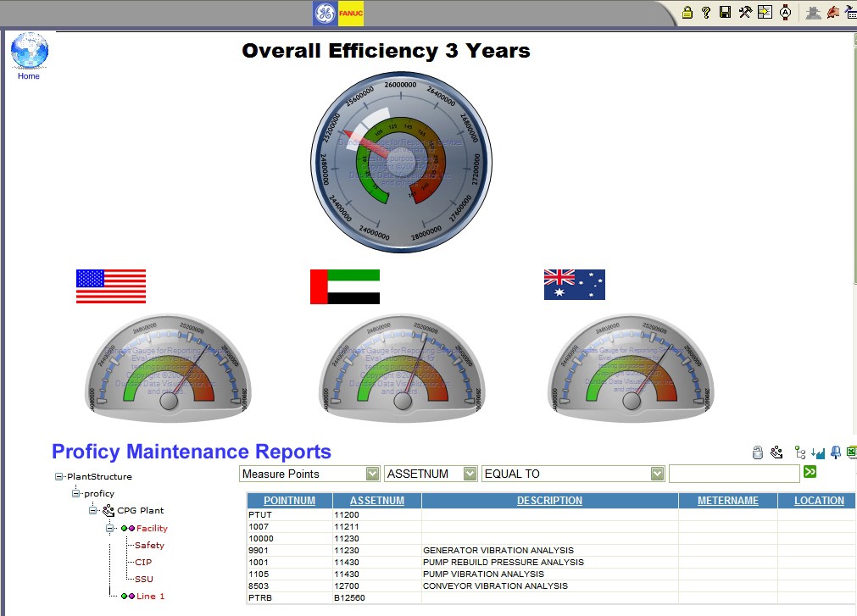857x616 pixels.
Task: Click the yellow arrow page icon
Action: click(x=765, y=12)
